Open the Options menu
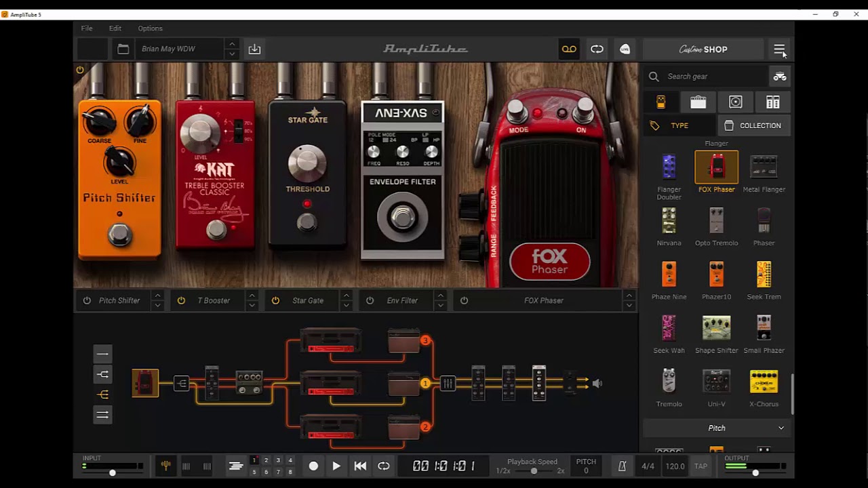Screen dimensions: 868x488 pos(150,28)
